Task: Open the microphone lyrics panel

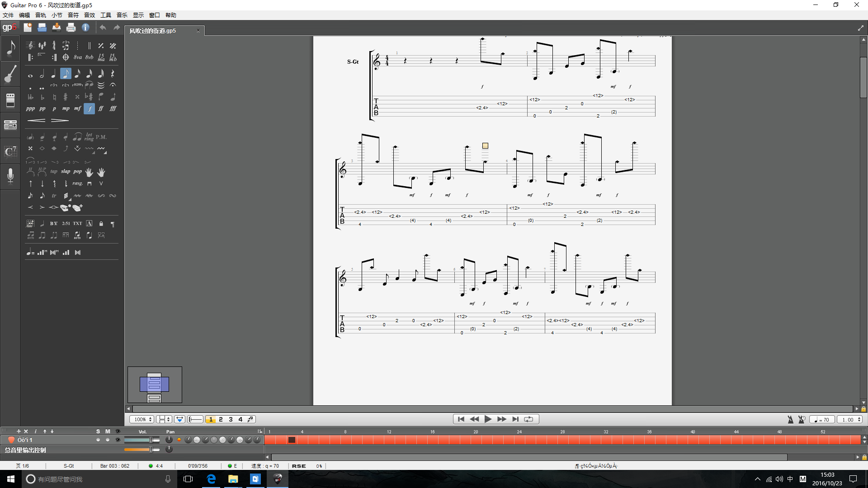Action: (10, 176)
